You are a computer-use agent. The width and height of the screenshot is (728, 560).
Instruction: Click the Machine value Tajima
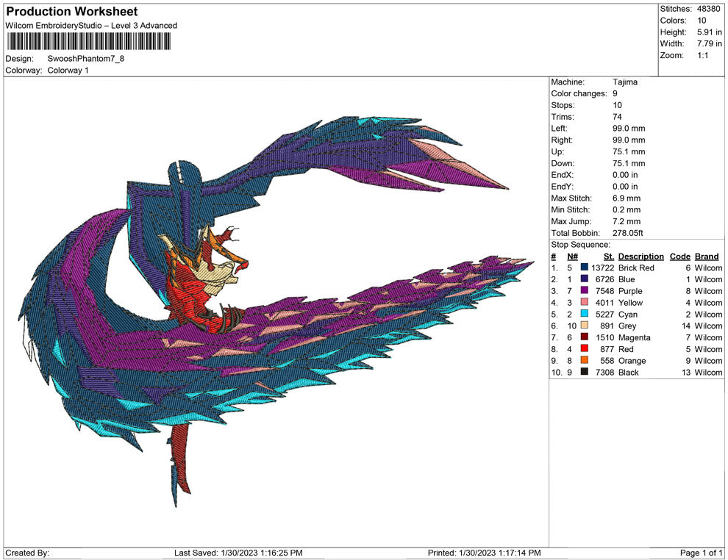coord(625,82)
